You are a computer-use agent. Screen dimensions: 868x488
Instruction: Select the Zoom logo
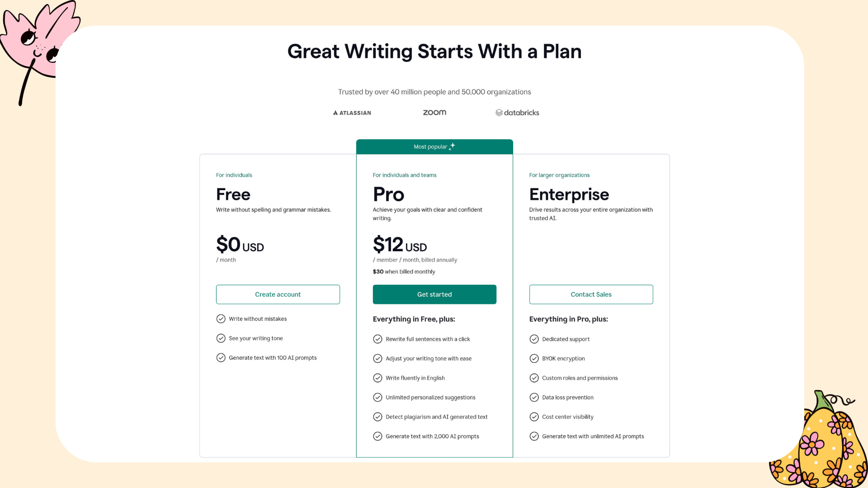coord(434,112)
